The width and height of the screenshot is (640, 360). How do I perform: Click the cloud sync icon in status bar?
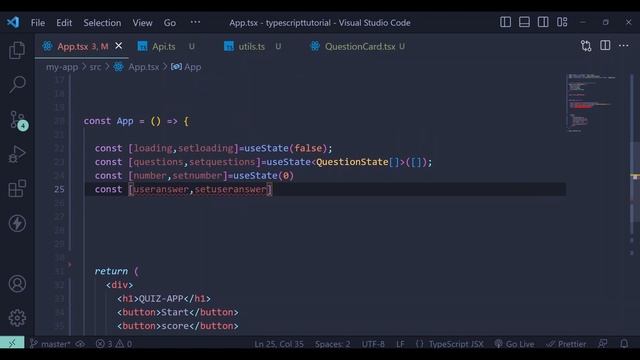click(x=80, y=344)
